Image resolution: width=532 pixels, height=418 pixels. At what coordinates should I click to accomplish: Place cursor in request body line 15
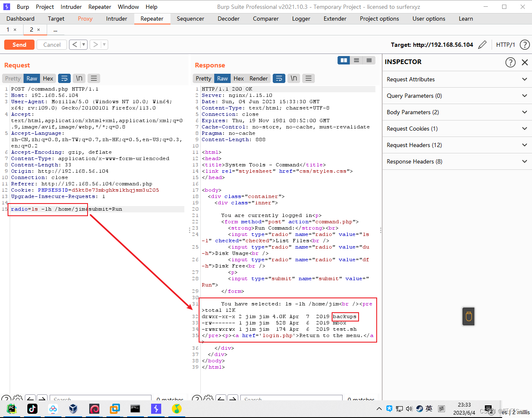tap(97, 209)
